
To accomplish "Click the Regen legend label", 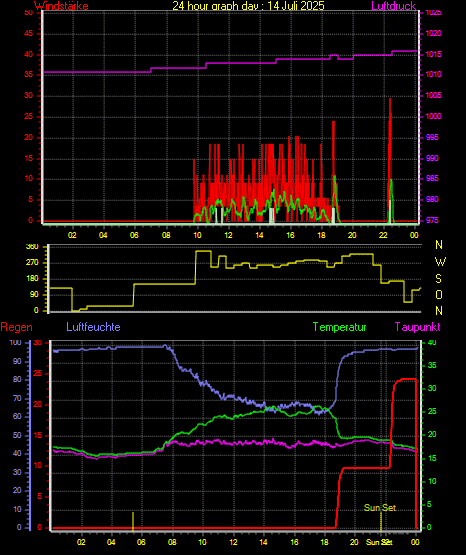I will 16,327.
